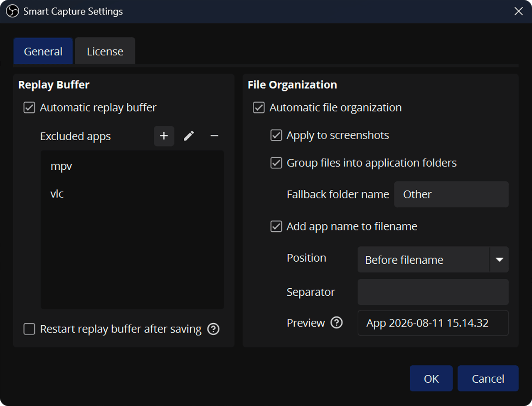Click the Replay Buffer heading
Screen dimensions: 532x406
(x=54, y=85)
